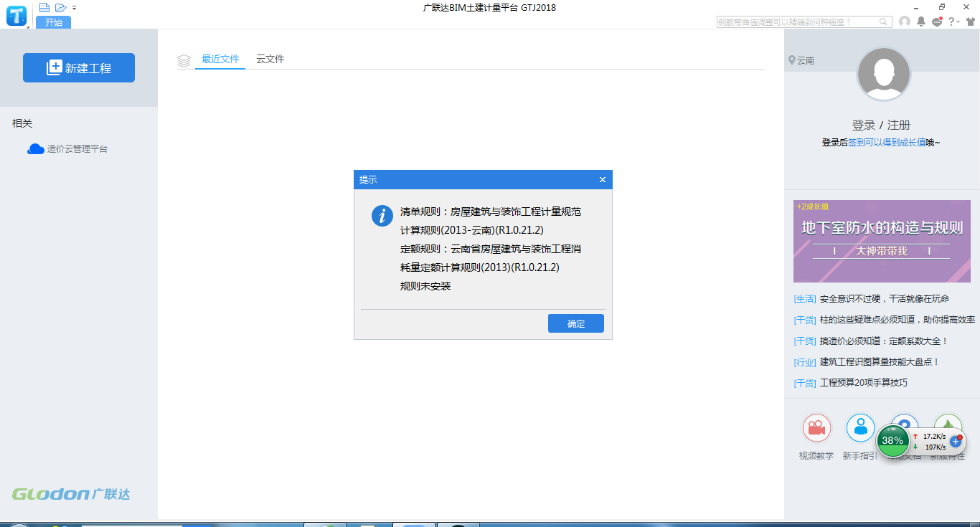Click the cloud icon beside 造价云管理平台
This screenshot has height=527, width=980.
point(36,149)
